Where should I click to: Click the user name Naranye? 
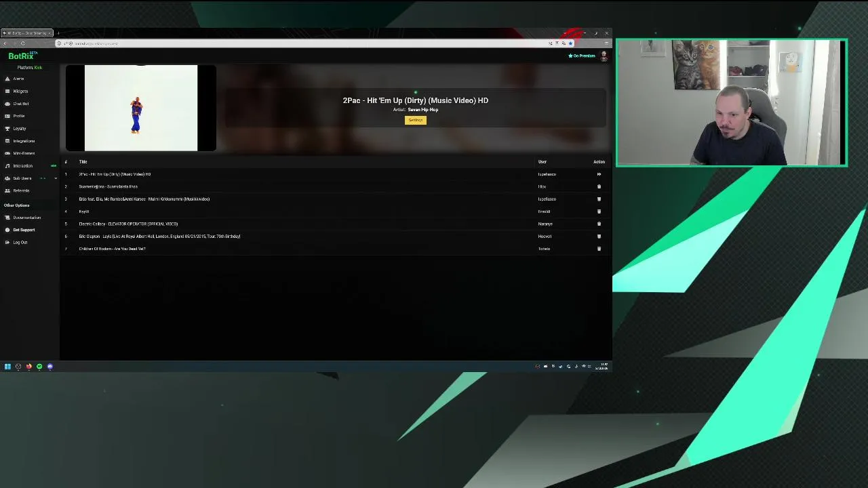click(545, 224)
